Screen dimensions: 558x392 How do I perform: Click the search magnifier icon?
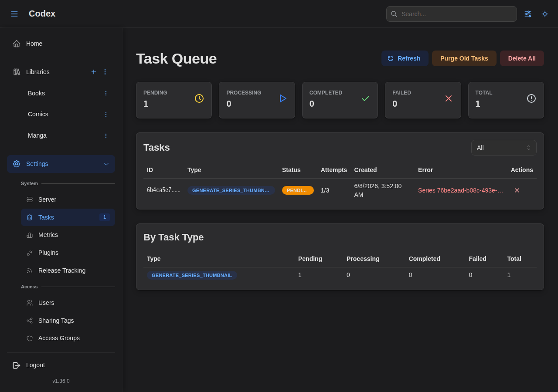click(394, 14)
